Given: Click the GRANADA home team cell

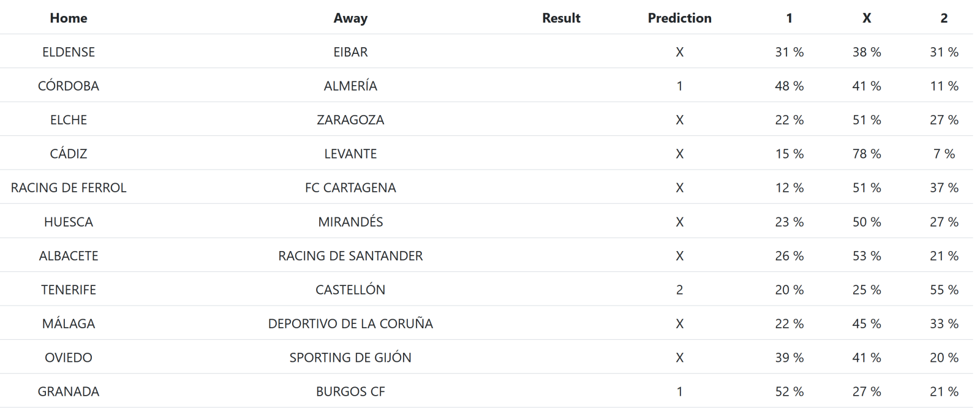Looking at the screenshot, I should coord(69,391).
